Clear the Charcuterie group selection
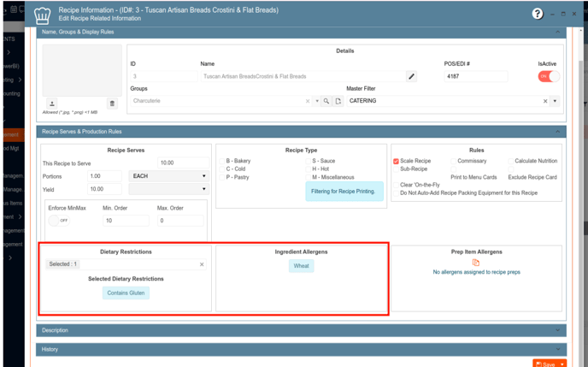Image resolution: width=588 pixels, height=367 pixels. pos(308,101)
